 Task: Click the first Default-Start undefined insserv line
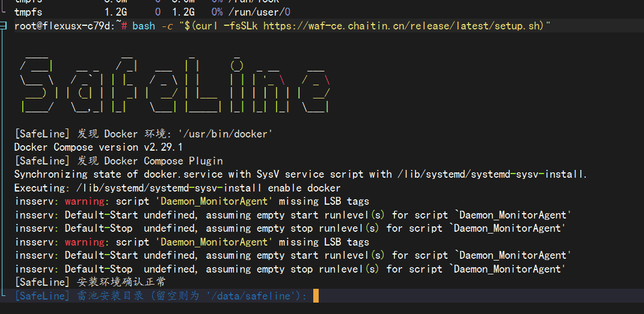tap(292, 215)
